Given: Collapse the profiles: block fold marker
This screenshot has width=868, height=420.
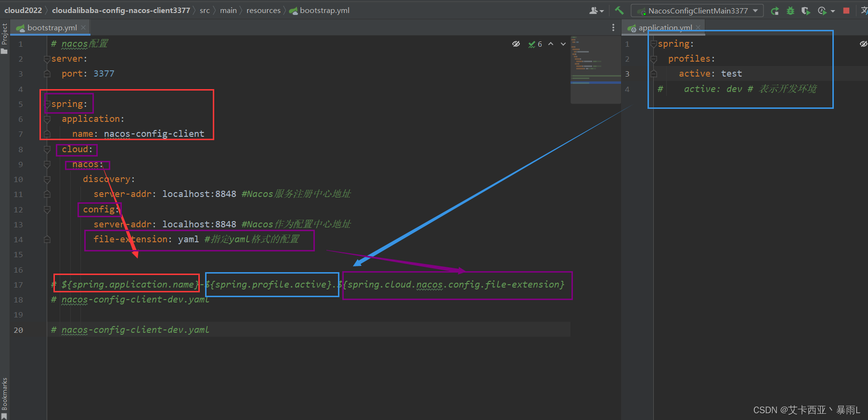Looking at the screenshot, I should point(654,59).
